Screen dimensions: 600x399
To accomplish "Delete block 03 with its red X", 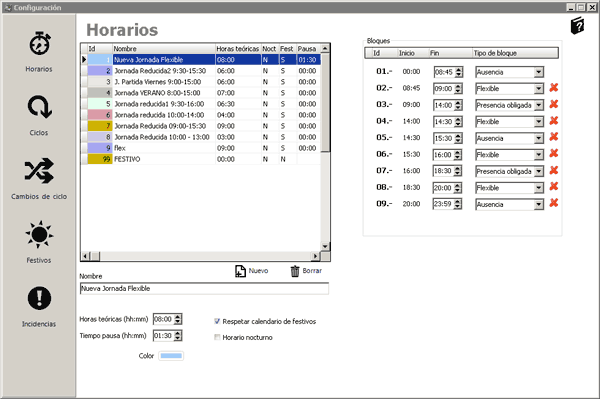I will pos(553,104).
